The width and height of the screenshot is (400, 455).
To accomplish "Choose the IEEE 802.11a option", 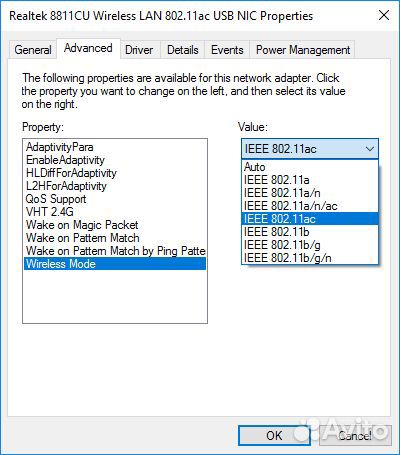I will pyautogui.click(x=310, y=180).
